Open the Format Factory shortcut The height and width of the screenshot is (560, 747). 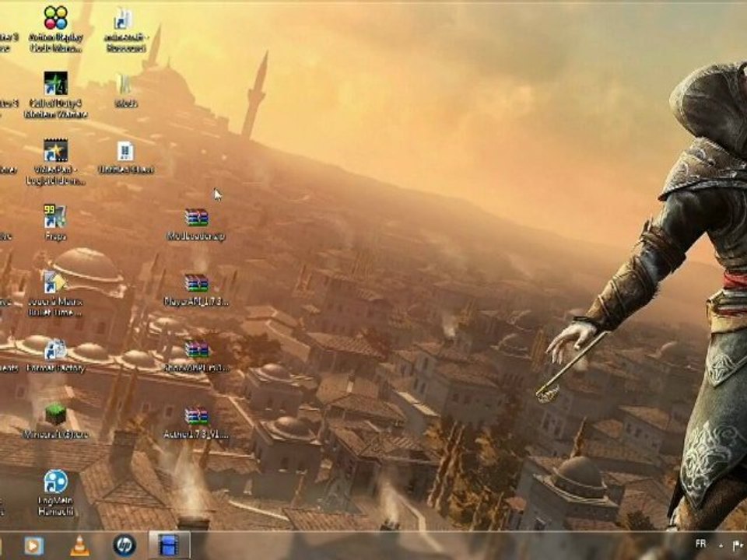click(x=55, y=349)
